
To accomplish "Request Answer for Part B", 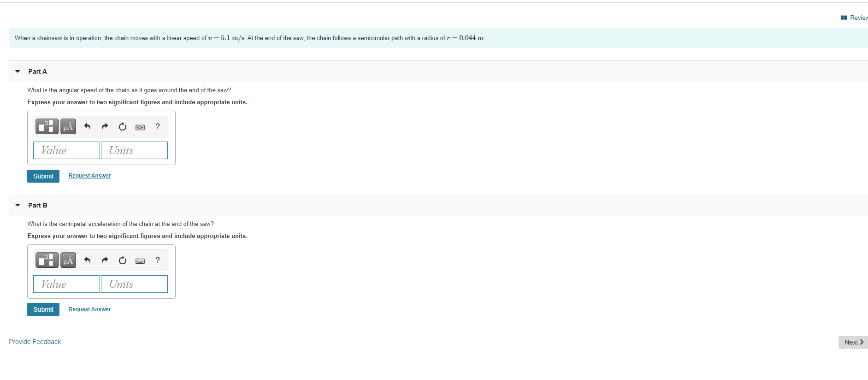I will pos(89,309).
